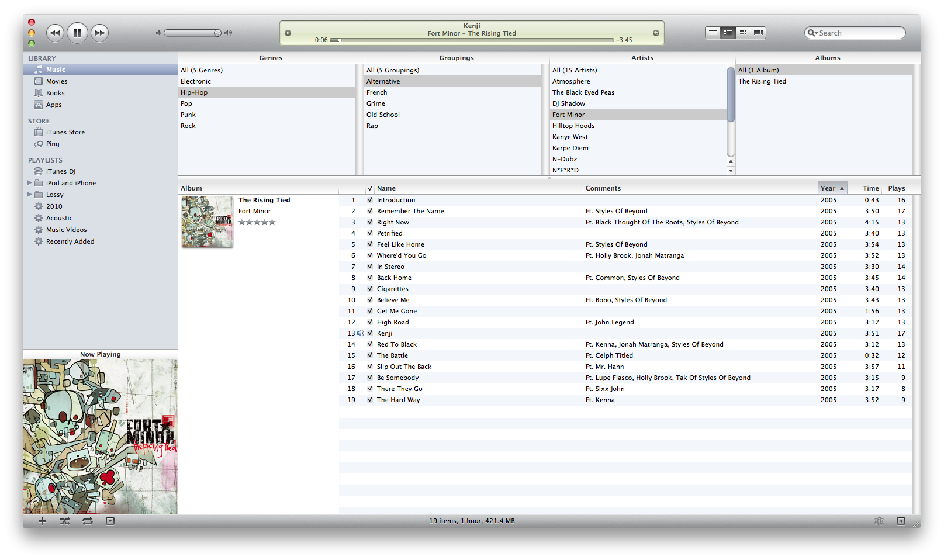
Task: Open the Apps library
Action: pyautogui.click(x=101, y=105)
